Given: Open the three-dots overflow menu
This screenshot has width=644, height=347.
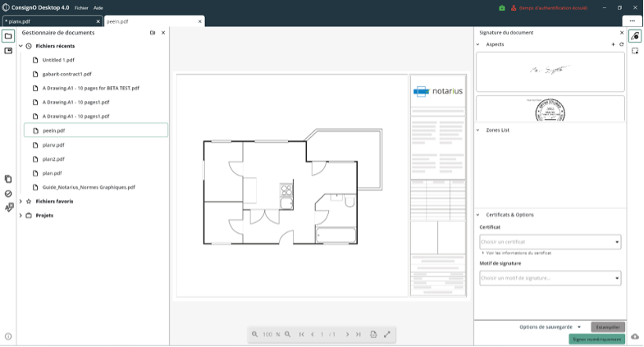Looking at the screenshot, I should (x=632, y=21).
